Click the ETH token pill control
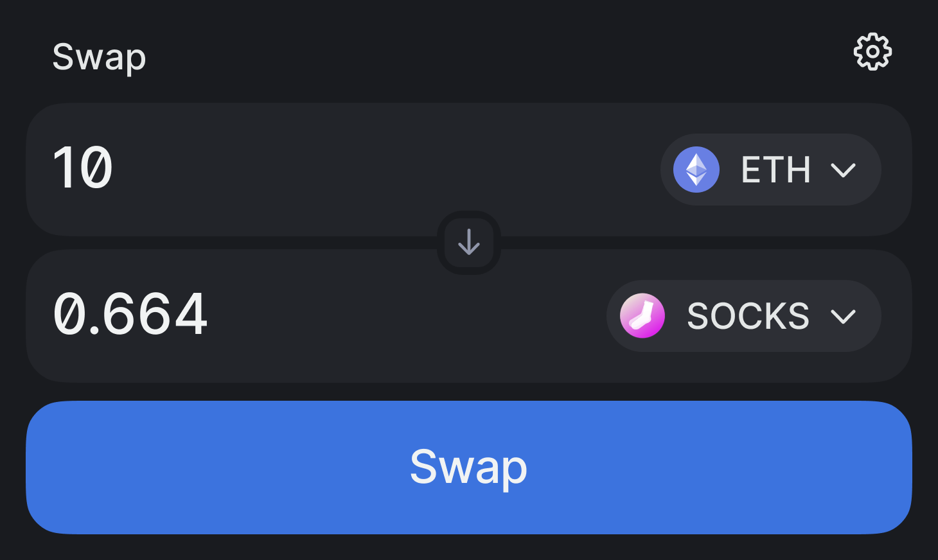The width and height of the screenshot is (938, 560). tap(770, 170)
